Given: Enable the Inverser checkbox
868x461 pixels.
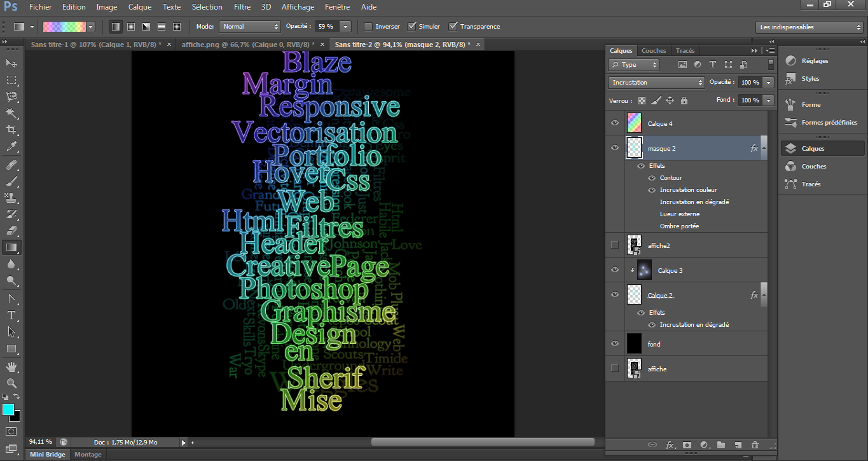Looking at the screenshot, I should click(x=368, y=27).
